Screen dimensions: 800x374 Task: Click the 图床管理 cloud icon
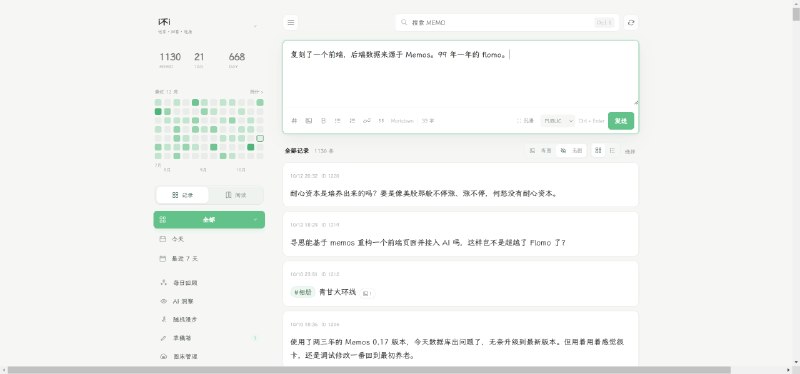point(163,356)
